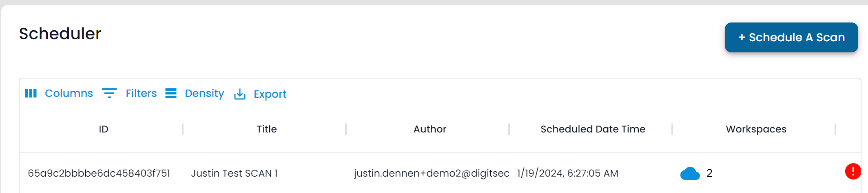Click the red exclamation alert icon
The height and width of the screenshot is (193, 868).
(x=852, y=171)
